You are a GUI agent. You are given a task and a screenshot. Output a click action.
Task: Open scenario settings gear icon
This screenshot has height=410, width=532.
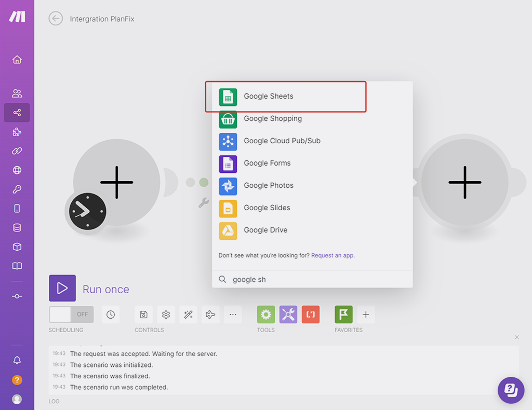(x=166, y=315)
